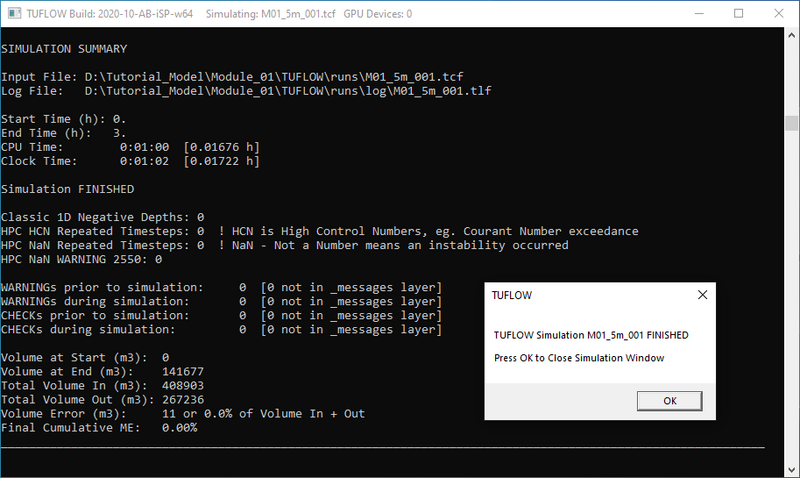The height and width of the screenshot is (478, 800).
Task: Click the console vertical scrollbar track
Action: point(791,250)
